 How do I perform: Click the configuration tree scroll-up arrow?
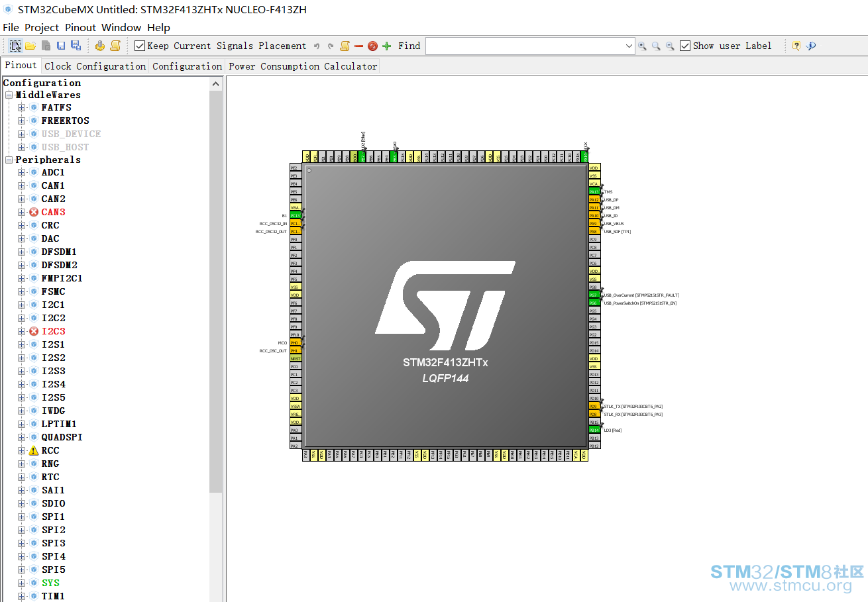tap(216, 83)
